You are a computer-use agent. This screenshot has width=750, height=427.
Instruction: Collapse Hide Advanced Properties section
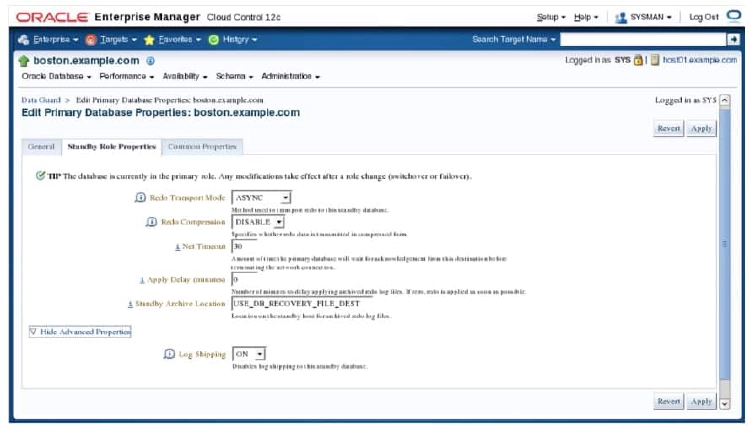click(x=80, y=332)
